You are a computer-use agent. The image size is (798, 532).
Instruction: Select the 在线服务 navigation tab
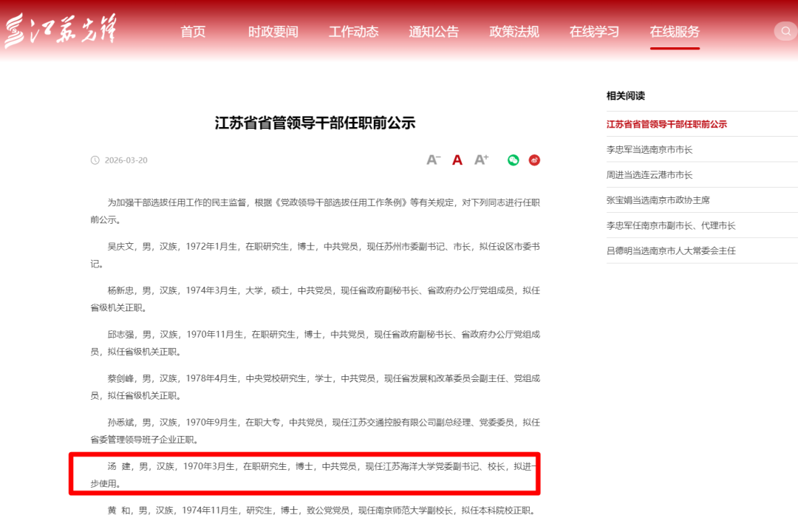675,32
